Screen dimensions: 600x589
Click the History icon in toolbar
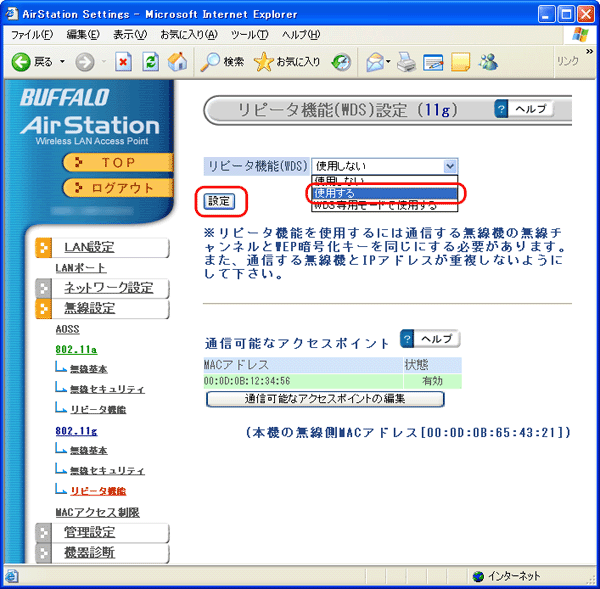[341, 62]
